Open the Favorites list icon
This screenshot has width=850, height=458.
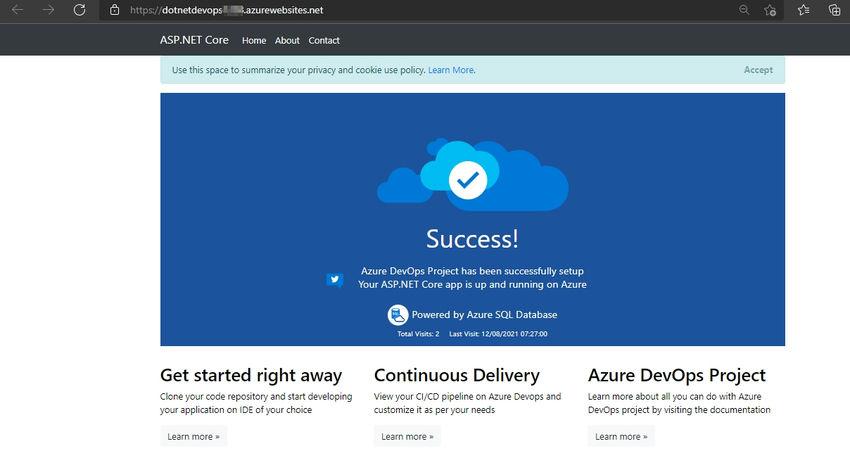pos(803,10)
